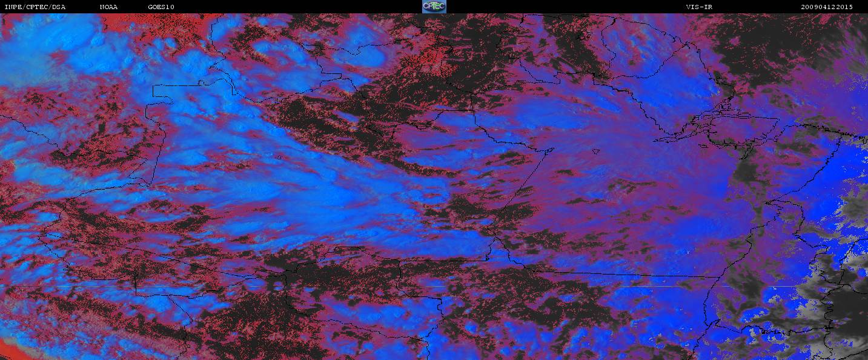Click the VIS-IR channel label

698,7
